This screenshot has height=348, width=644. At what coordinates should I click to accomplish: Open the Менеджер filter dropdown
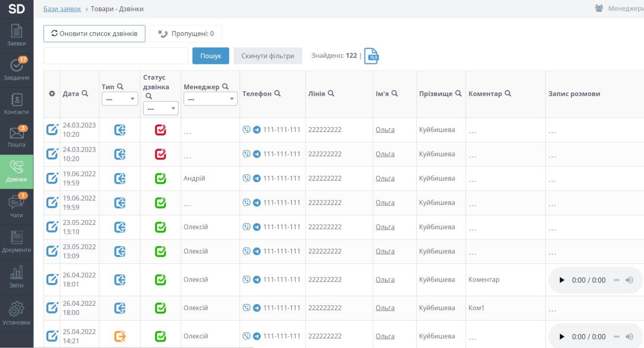click(210, 99)
